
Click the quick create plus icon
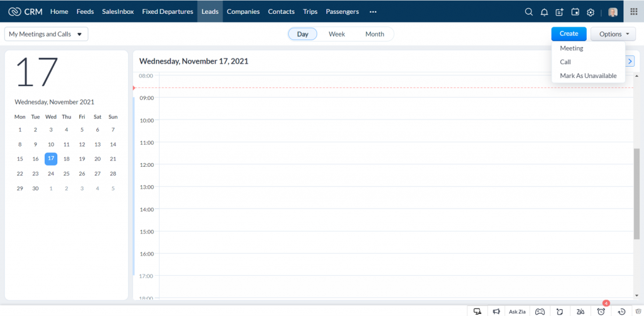click(x=559, y=12)
